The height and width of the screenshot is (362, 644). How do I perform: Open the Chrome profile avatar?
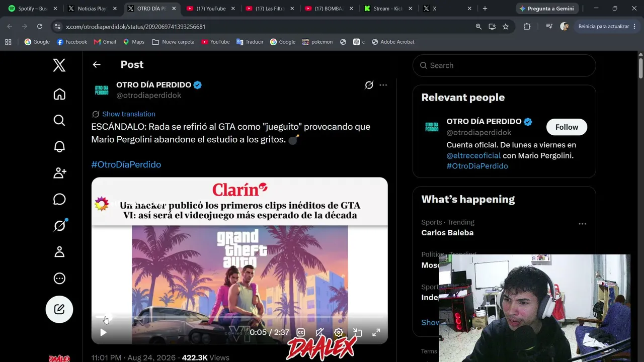(x=565, y=26)
